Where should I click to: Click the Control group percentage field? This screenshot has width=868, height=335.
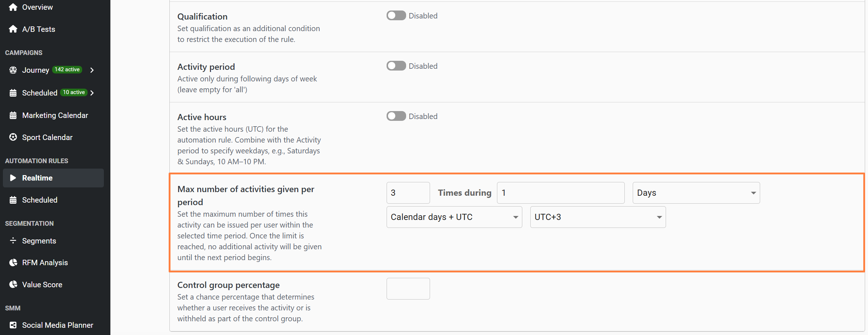click(x=408, y=289)
